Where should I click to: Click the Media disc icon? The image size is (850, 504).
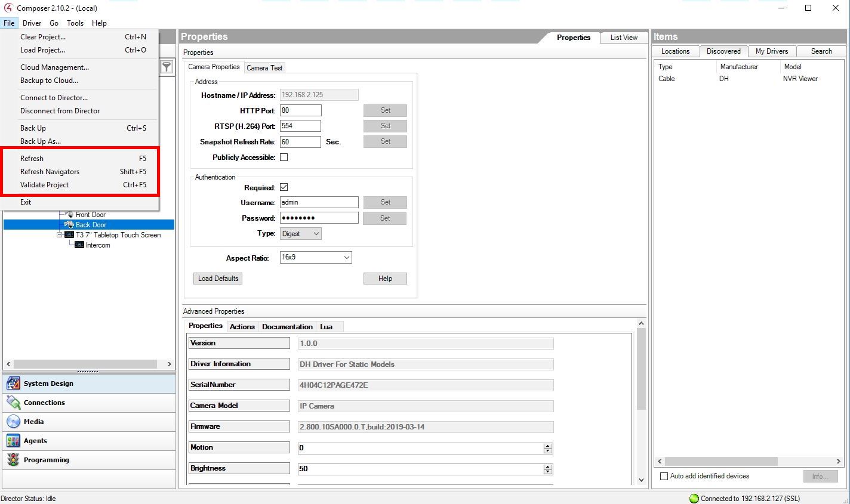click(13, 422)
